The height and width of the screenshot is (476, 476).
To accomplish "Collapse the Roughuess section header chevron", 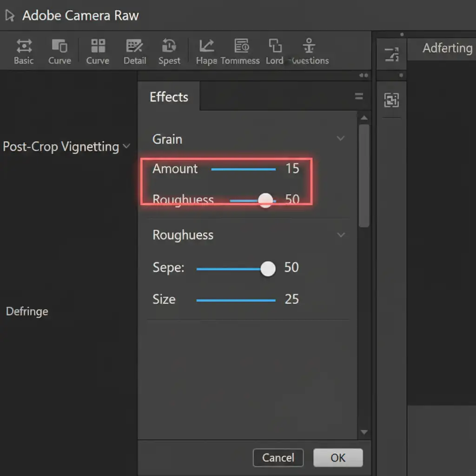I will tap(341, 235).
